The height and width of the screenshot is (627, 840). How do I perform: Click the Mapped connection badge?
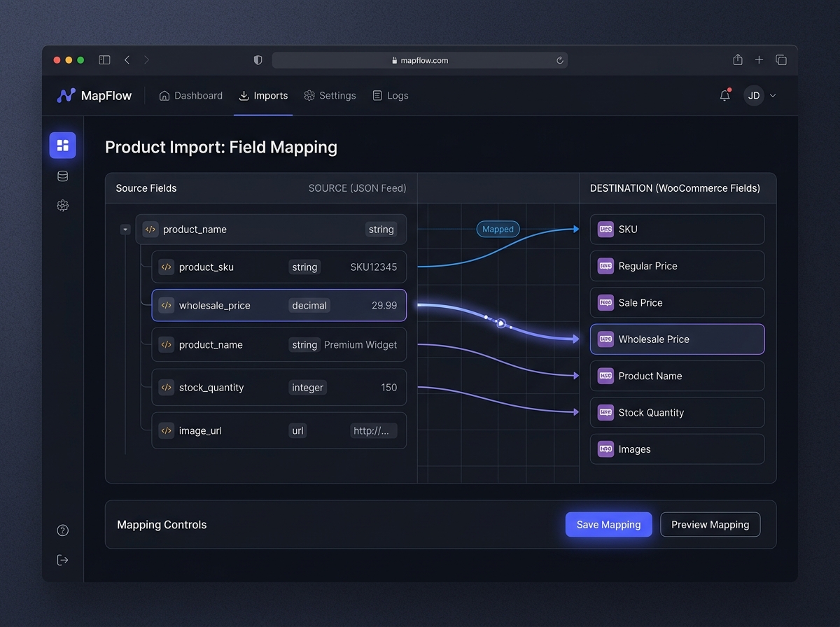click(498, 229)
